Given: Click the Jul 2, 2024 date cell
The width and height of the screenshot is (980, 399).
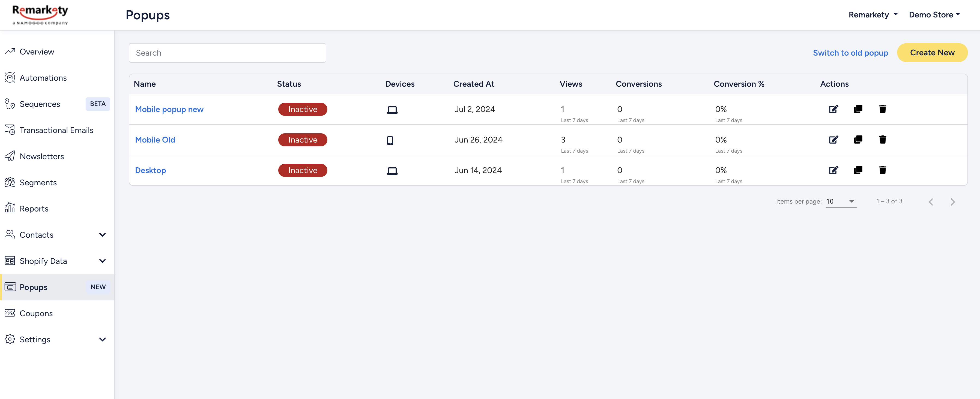Looking at the screenshot, I should point(475,109).
